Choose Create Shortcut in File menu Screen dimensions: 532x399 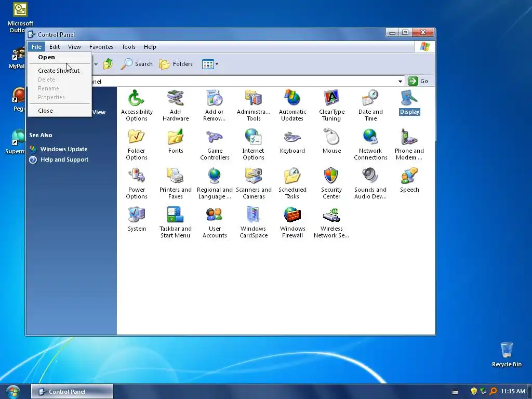pos(59,71)
